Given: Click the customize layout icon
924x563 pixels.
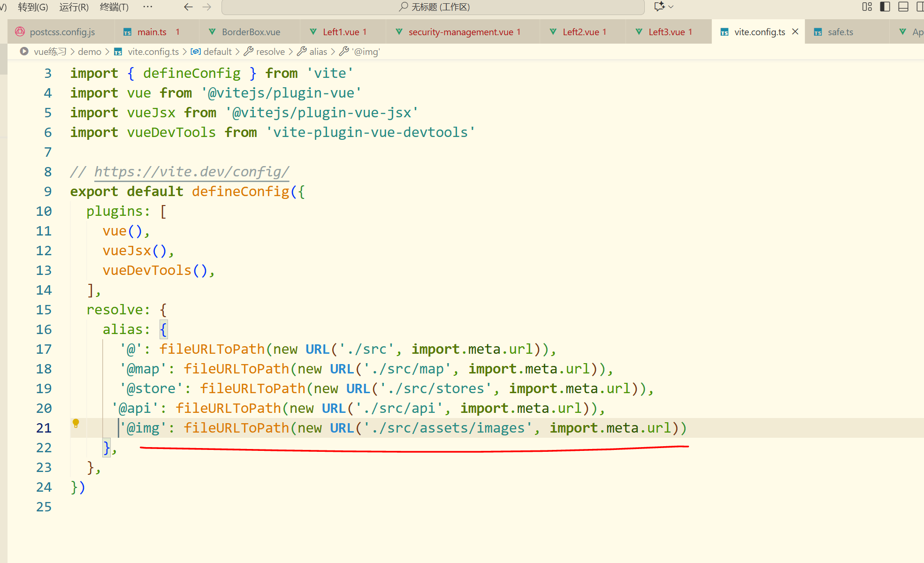Looking at the screenshot, I should point(867,7).
